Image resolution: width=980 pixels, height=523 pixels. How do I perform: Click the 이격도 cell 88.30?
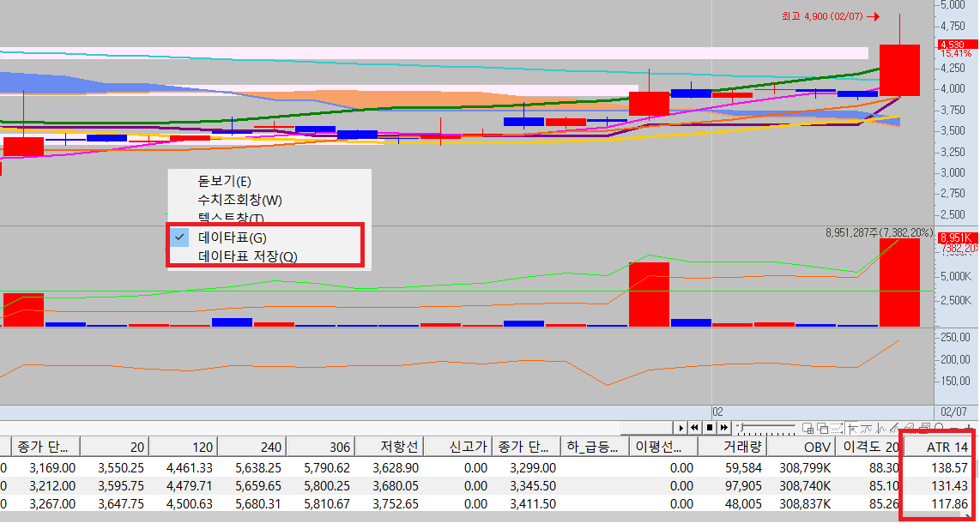coord(886,467)
